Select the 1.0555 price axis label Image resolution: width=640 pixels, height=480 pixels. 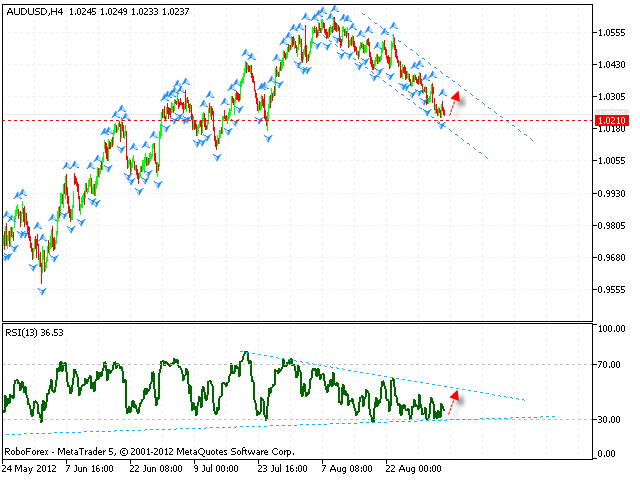611,32
